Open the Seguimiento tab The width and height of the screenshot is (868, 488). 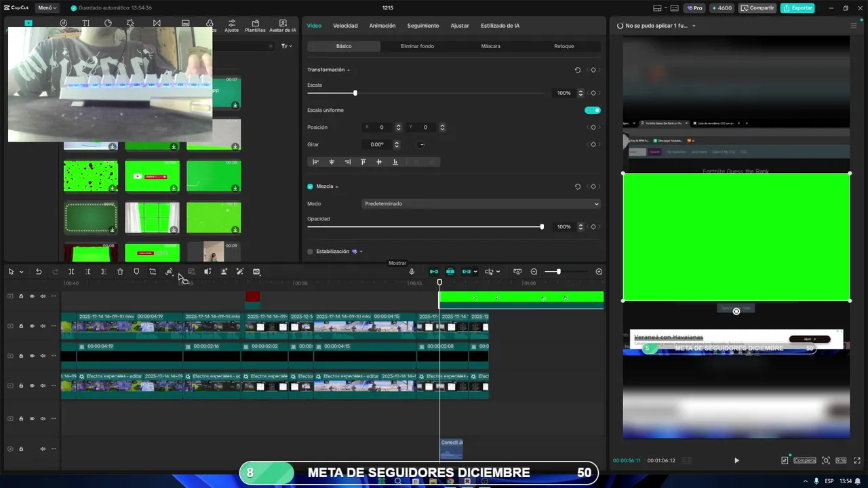click(423, 26)
